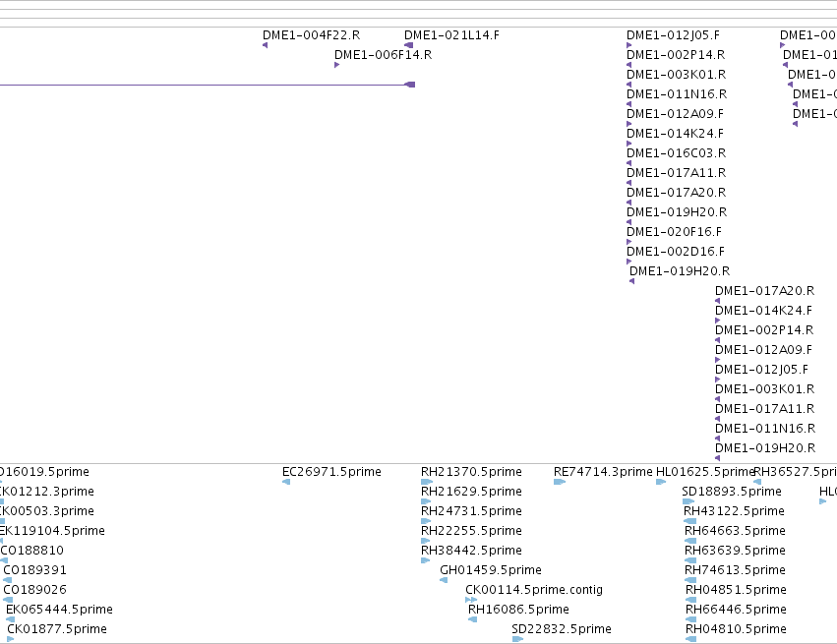Image resolution: width=837 pixels, height=644 pixels.
Task: Select the long purple spanning feature line
Action: coord(208,85)
